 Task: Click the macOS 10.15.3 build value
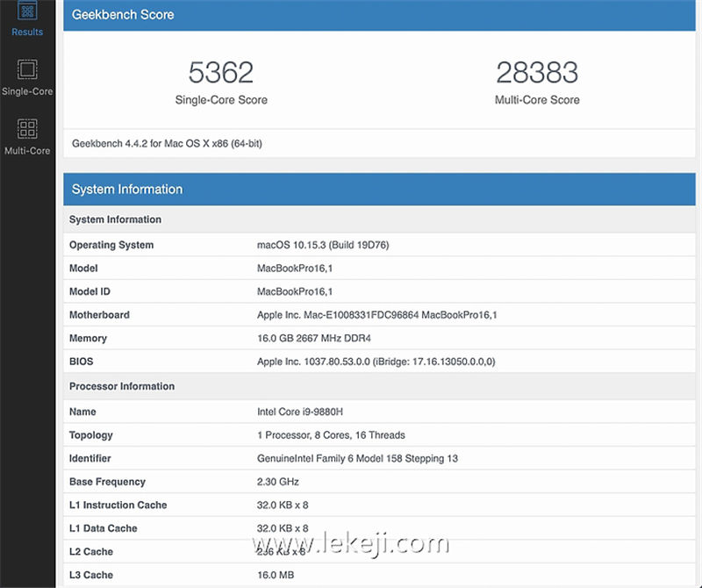click(323, 245)
